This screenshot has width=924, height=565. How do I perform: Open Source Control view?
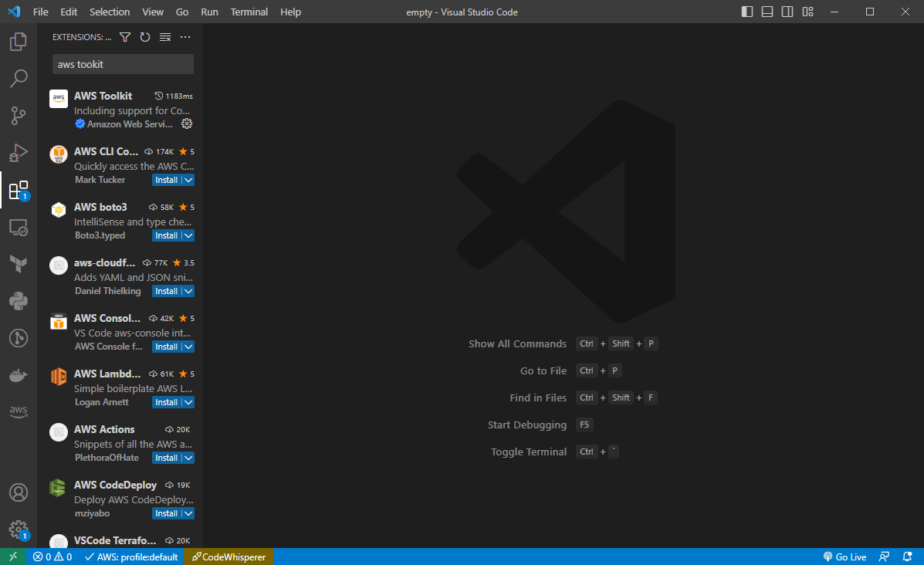(x=19, y=116)
